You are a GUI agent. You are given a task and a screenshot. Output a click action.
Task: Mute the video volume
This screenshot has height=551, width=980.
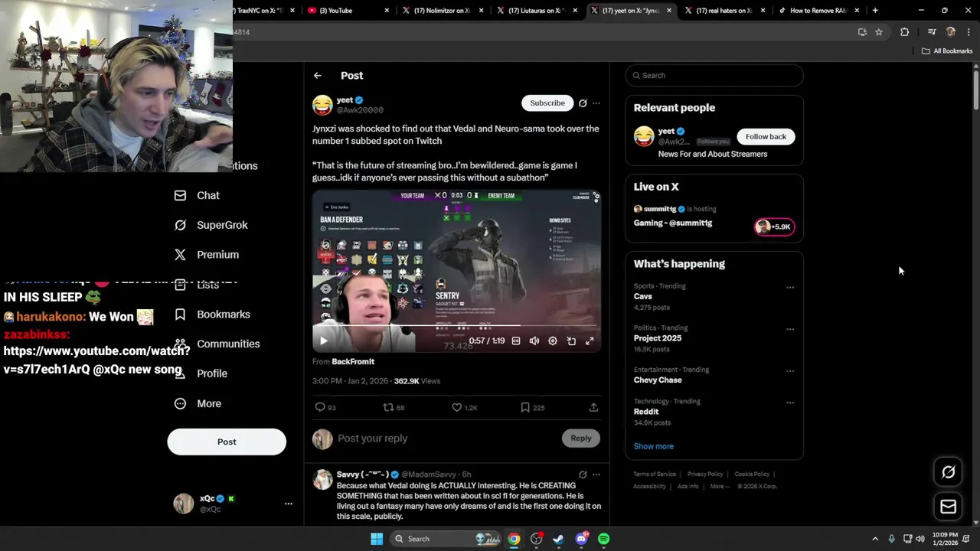pyautogui.click(x=534, y=341)
